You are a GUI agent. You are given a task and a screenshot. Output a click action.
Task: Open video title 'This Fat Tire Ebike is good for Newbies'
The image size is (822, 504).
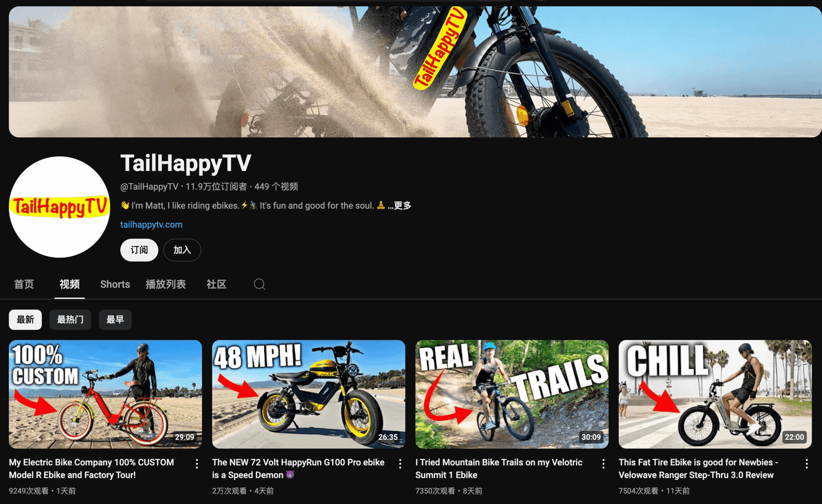(x=699, y=468)
